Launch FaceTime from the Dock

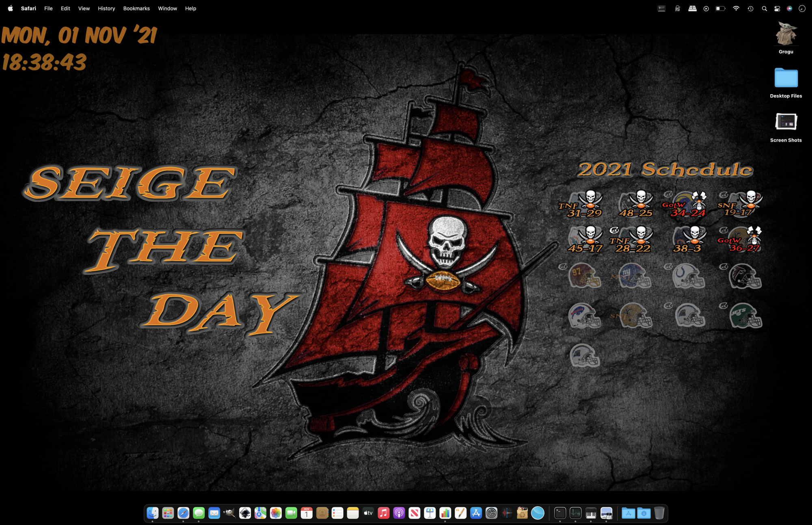[292, 513]
